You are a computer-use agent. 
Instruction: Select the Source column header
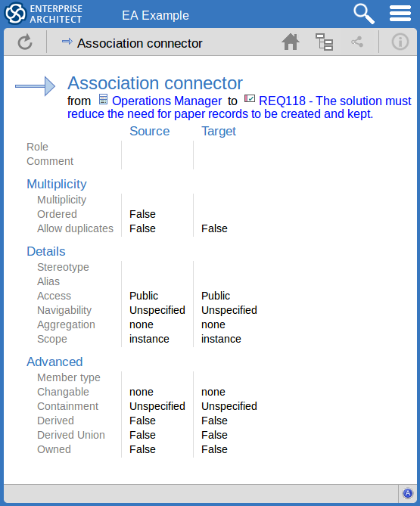150,131
